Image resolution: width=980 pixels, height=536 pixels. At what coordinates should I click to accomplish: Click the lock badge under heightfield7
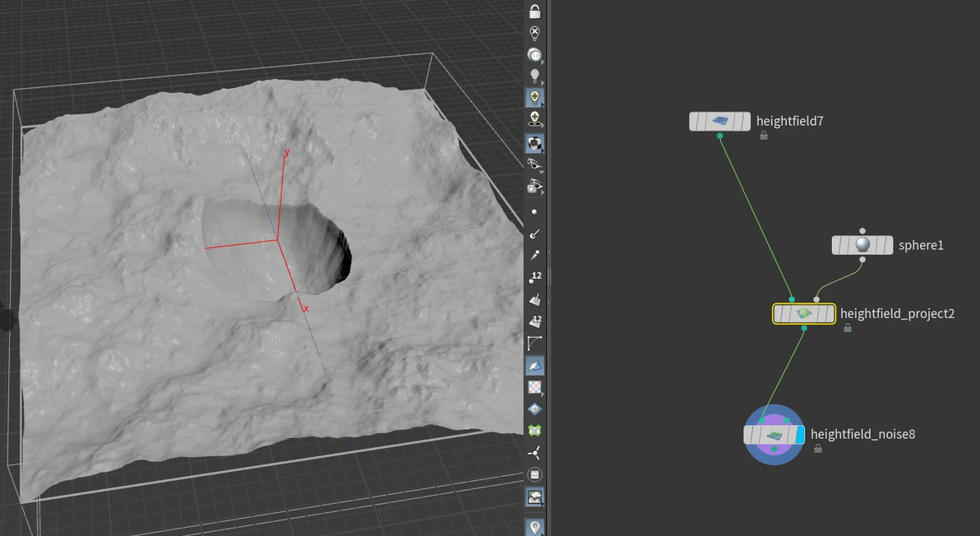[764, 136]
